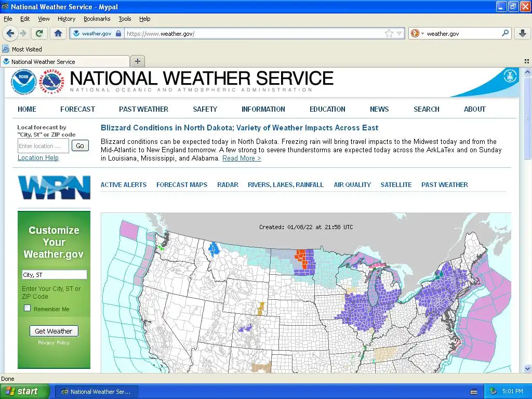Click the Read More link
The image size is (532, 399).
click(242, 158)
